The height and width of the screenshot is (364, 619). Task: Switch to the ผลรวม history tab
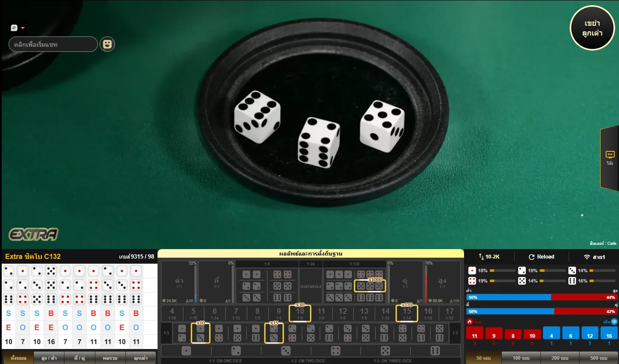110,358
